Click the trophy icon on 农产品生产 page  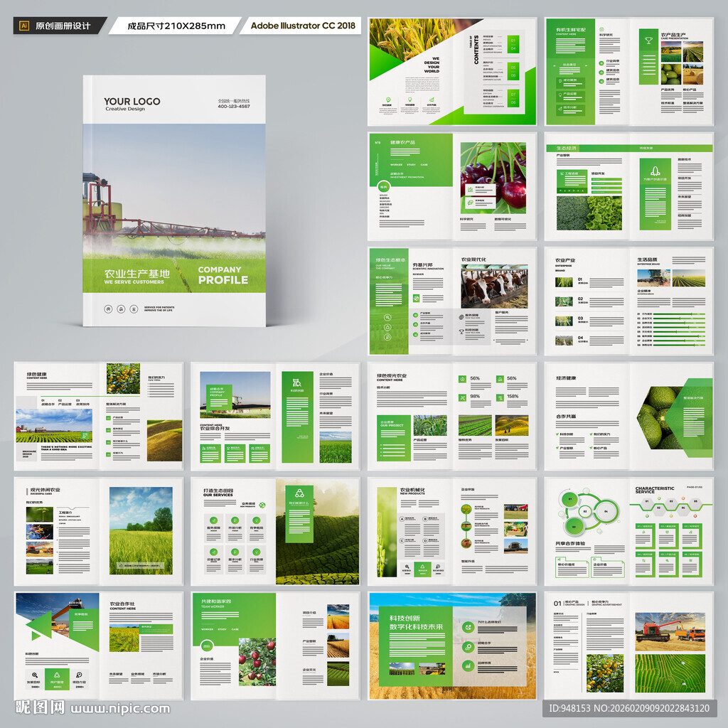[x=648, y=41]
